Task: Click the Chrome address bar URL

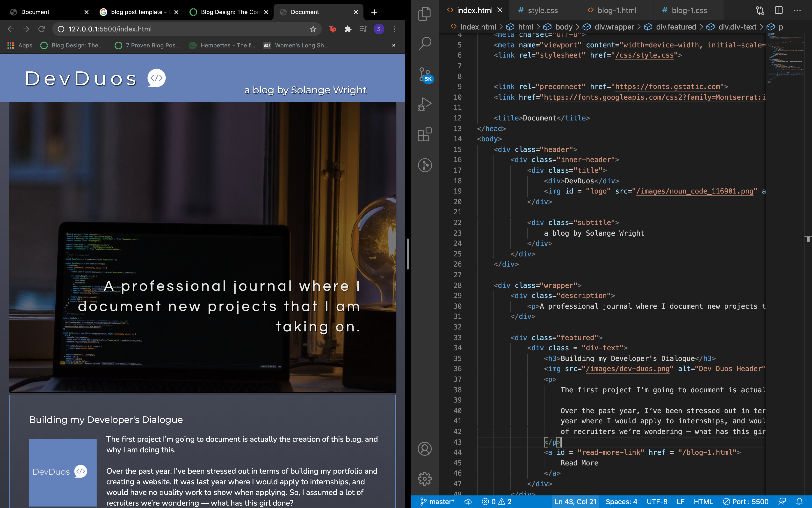Action: tap(110, 29)
